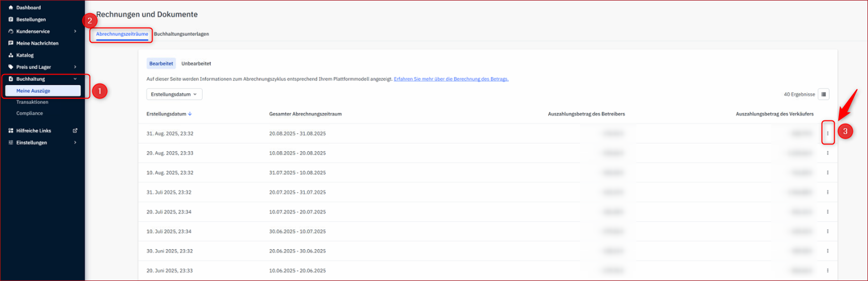Viewport: 868px width, 281px height.
Task: Click the period 20.06.2025 - 30.06.2025
Action: coord(297,251)
